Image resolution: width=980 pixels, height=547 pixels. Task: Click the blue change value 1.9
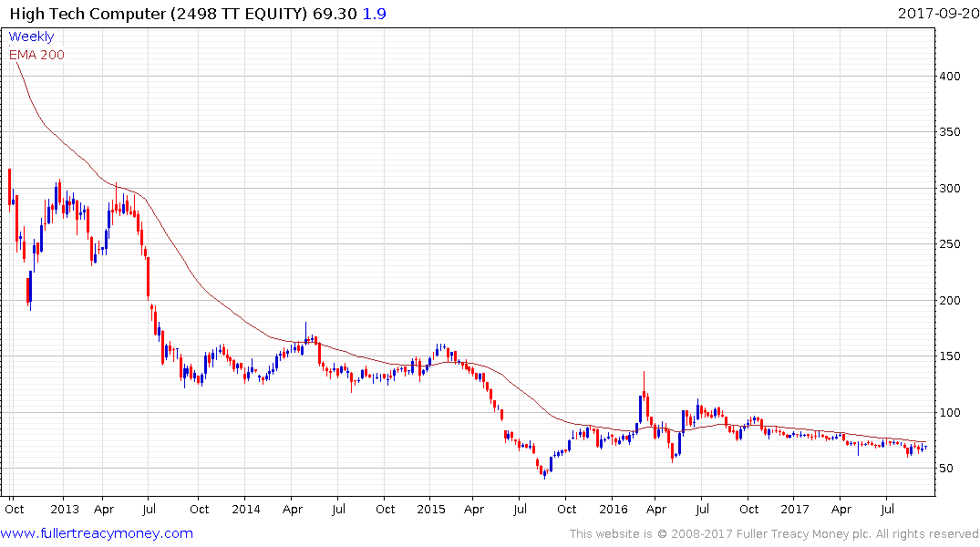(x=375, y=14)
